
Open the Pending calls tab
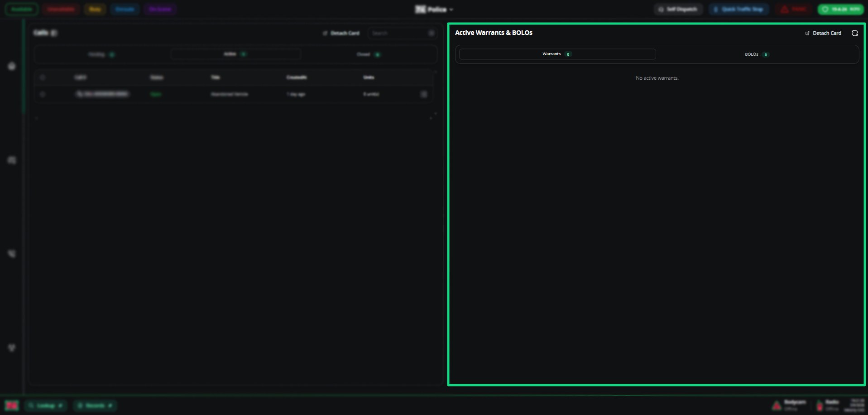tap(101, 54)
